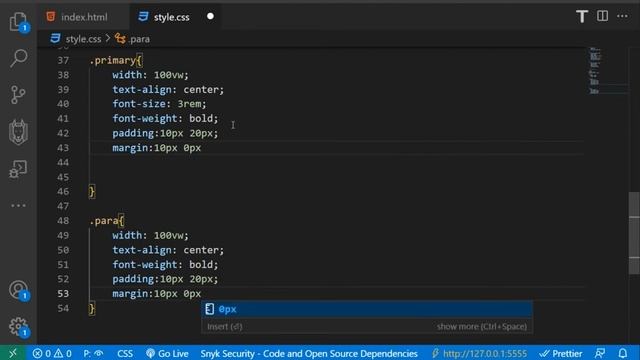Click show more (Ctrl+Space) in suggestion widget
Screen dimensions: 640x360
[482, 327]
